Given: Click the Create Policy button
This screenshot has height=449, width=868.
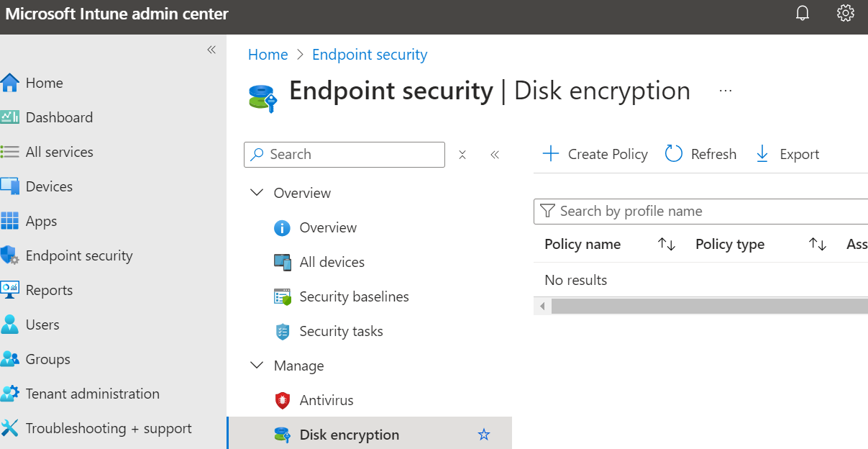Looking at the screenshot, I should point(595,154).
